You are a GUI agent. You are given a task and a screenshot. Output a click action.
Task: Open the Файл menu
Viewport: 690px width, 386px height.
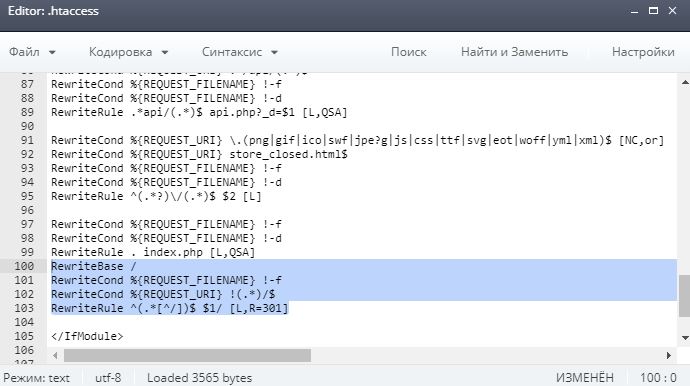tap(32, 52)
